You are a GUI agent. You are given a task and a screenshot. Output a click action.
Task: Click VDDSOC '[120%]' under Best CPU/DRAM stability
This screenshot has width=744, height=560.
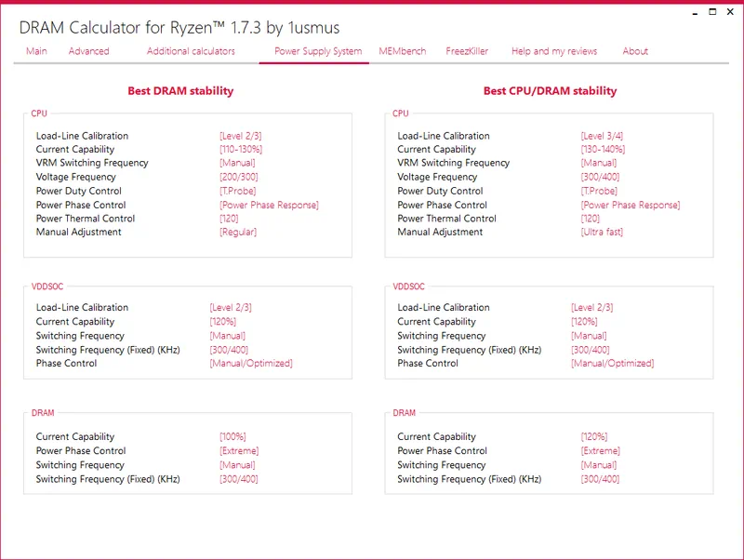[584, 322]
